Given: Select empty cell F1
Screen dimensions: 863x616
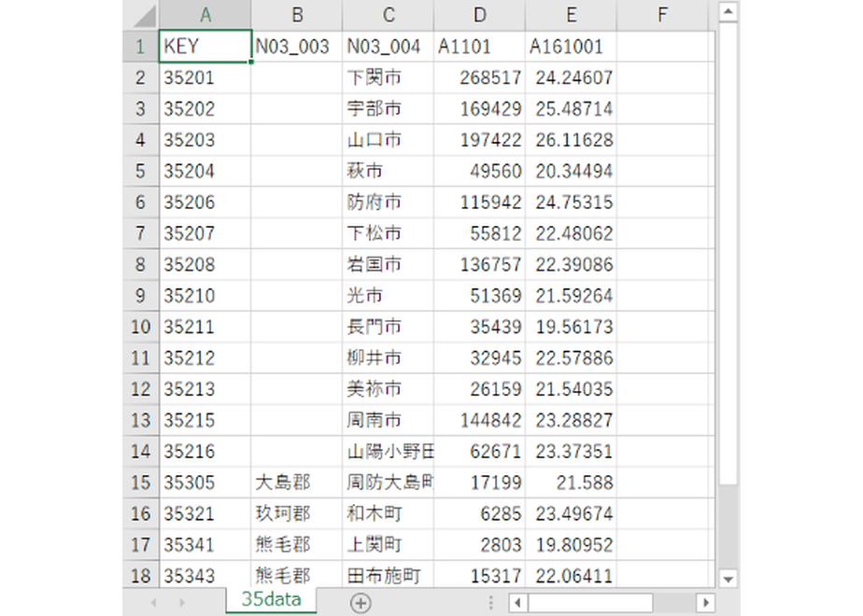Looking at the screenshot, I should [x=662, y=47].
